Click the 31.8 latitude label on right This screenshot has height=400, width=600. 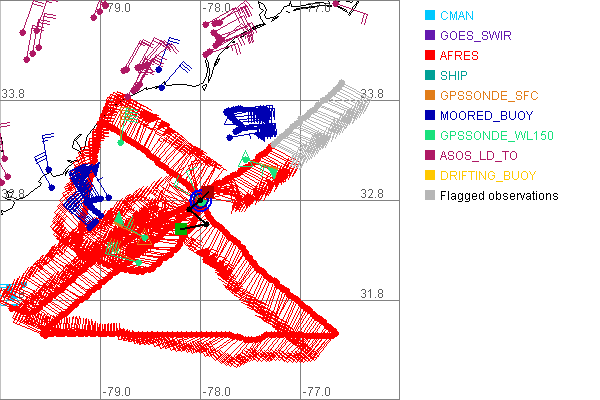[x=372, y=293]
